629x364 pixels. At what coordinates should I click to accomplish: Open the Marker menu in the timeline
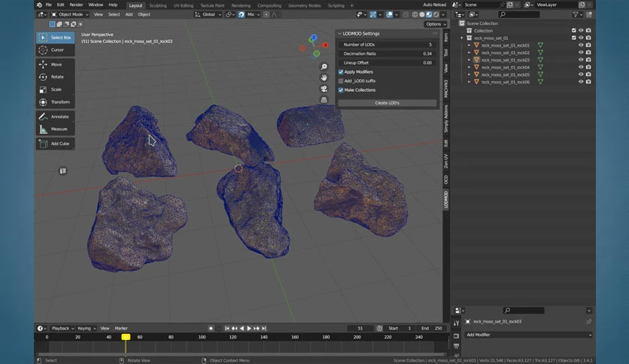pos(121,329)
